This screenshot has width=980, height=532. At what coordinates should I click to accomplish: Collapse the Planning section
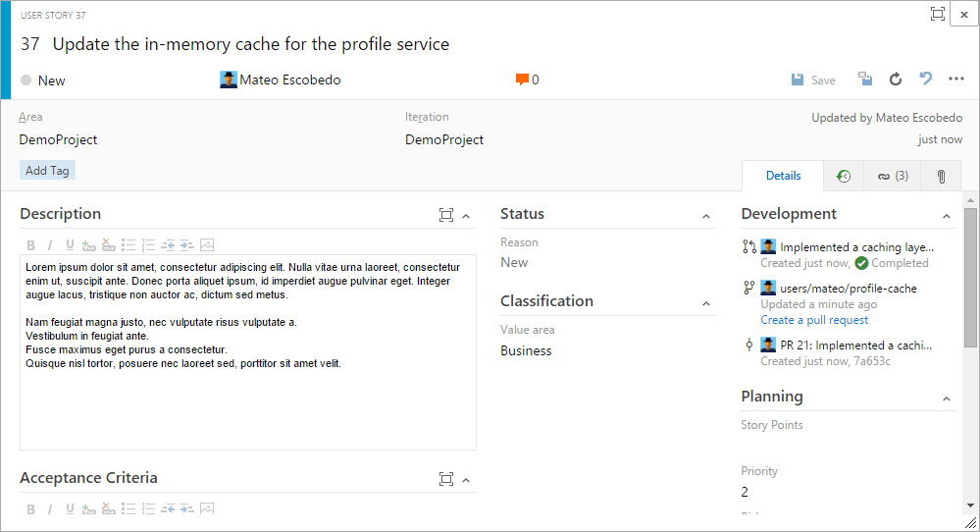click(x=947, y=399)
